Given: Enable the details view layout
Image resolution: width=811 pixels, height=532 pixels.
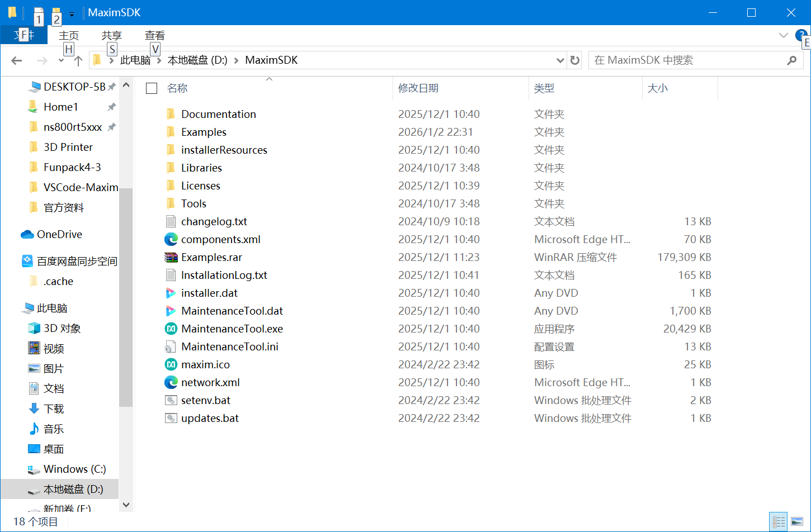Looking at the screenshot, I should pos(779,521).
